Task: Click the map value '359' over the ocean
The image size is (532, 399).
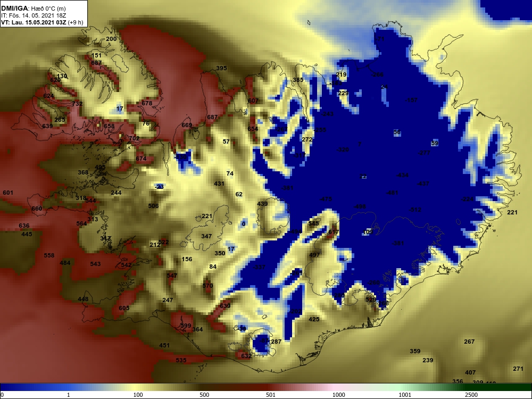Action: coord(415,352)
